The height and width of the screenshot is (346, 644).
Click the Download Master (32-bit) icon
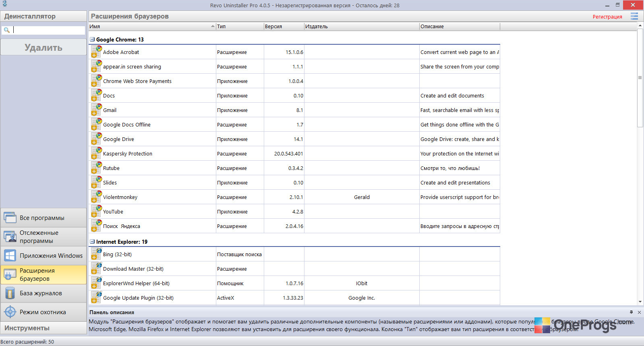(96, 269)
